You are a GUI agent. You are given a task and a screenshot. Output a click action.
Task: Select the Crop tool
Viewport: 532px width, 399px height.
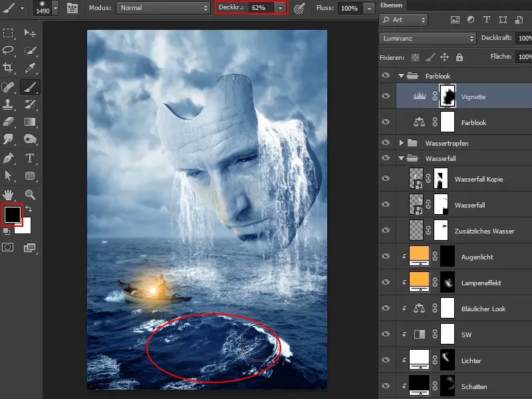8,68
